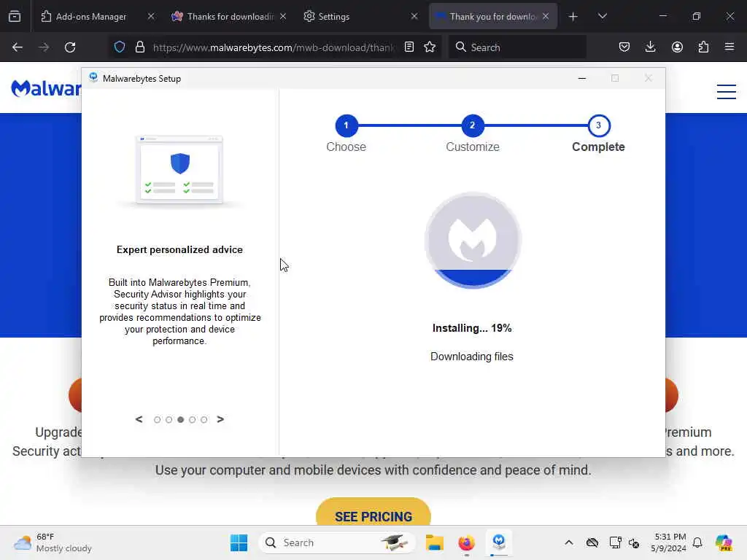747x560 pixels.
Task: Reload the Malwarebytes download page
Action: [70, 47]
